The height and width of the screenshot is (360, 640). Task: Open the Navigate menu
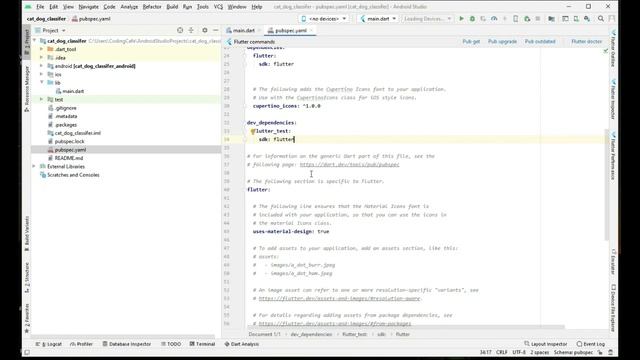(89, 7)
